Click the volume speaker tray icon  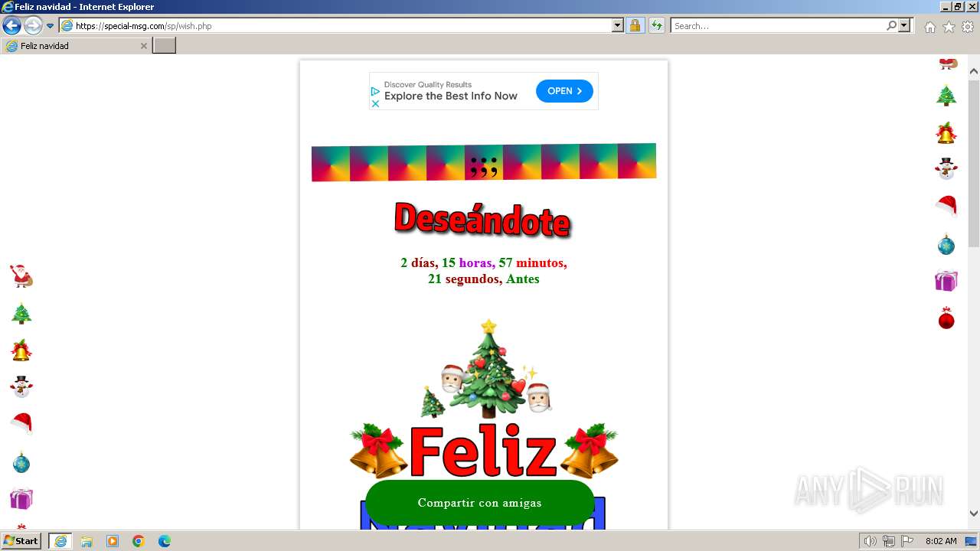[871, 541]
